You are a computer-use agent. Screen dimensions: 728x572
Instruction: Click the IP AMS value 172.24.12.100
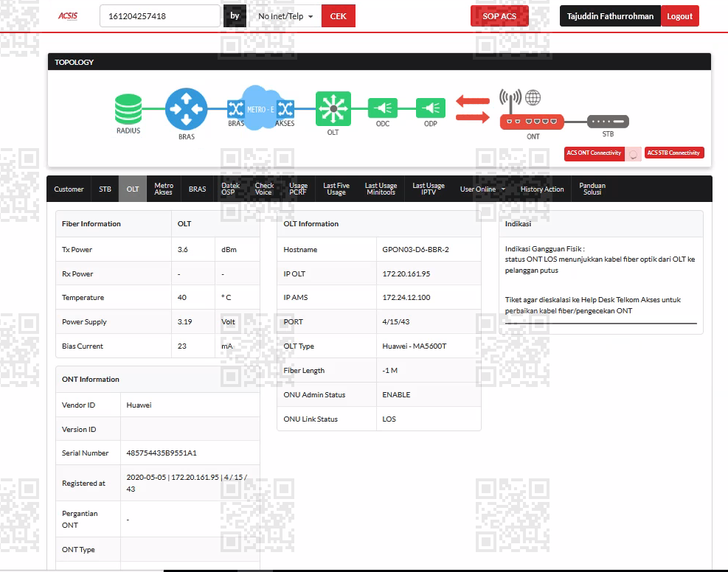(406, 297)
